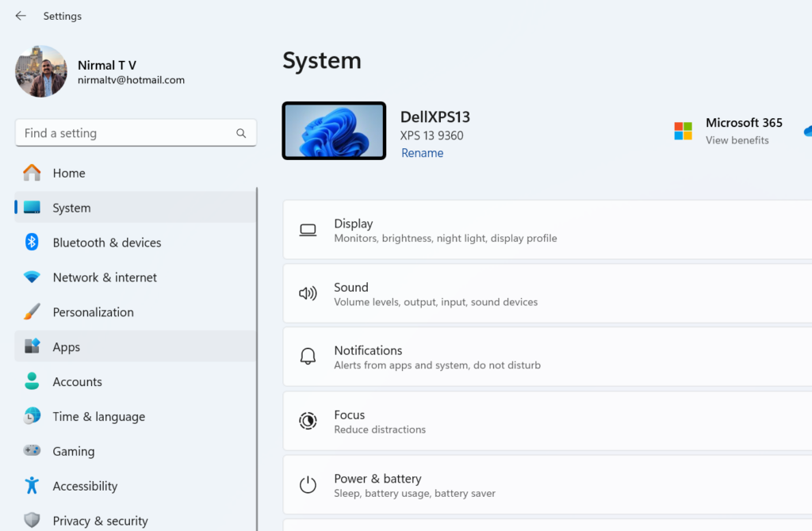812x531 pixels.
Task: Click the nirmaltv@hotmail.com email text
Action: [131, 80]
